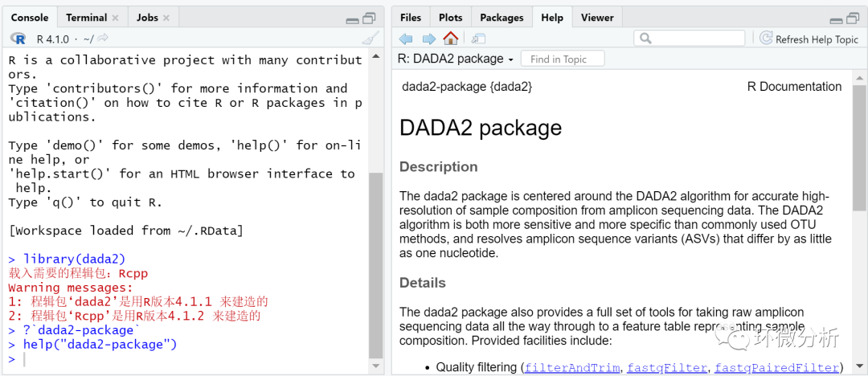Open the Packages tab
The image size is (868, 376).
(x=502, y=17)
